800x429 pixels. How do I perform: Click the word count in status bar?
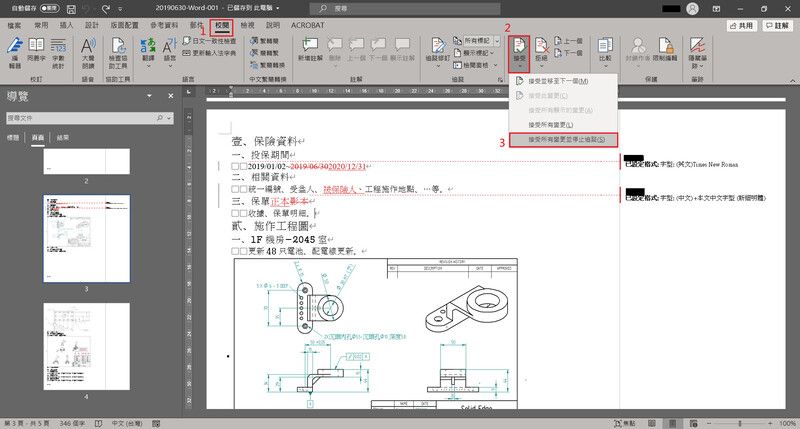pyautogui.click(x=72, y=423)
